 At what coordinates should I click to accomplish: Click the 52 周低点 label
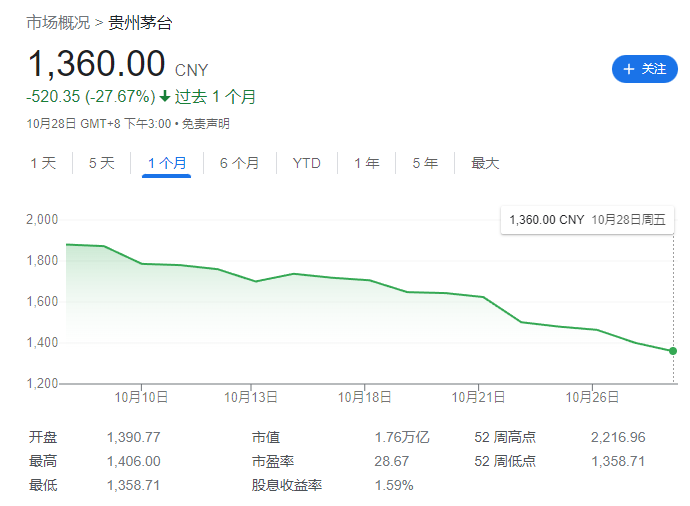505,461
